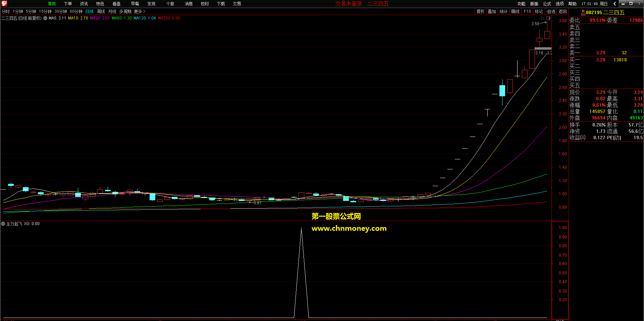
Task: Open the 版面 menu
Action: [x=534, y=4]
